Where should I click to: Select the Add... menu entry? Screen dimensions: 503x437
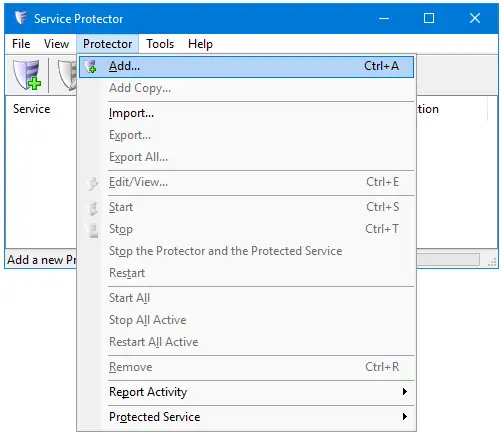point(247,67)
